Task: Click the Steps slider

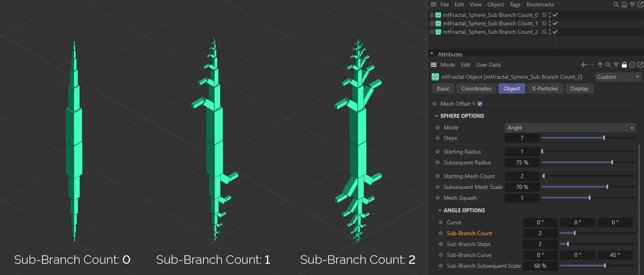Action: click(588, 138)
